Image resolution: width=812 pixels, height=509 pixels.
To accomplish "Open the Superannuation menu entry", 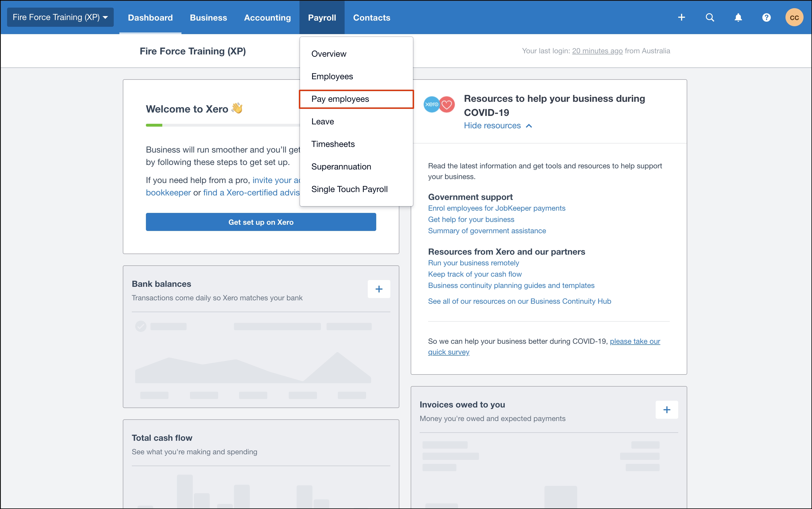I will pyautogui.click(x=341, y=167).
